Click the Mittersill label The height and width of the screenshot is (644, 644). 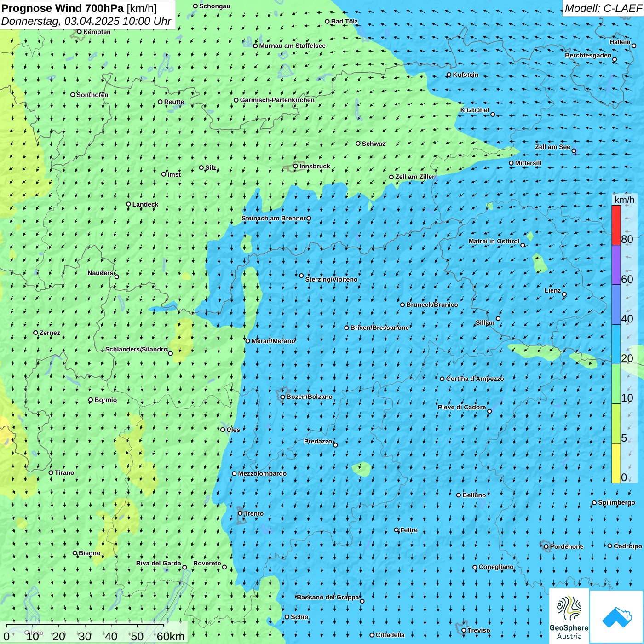(528, 163)
